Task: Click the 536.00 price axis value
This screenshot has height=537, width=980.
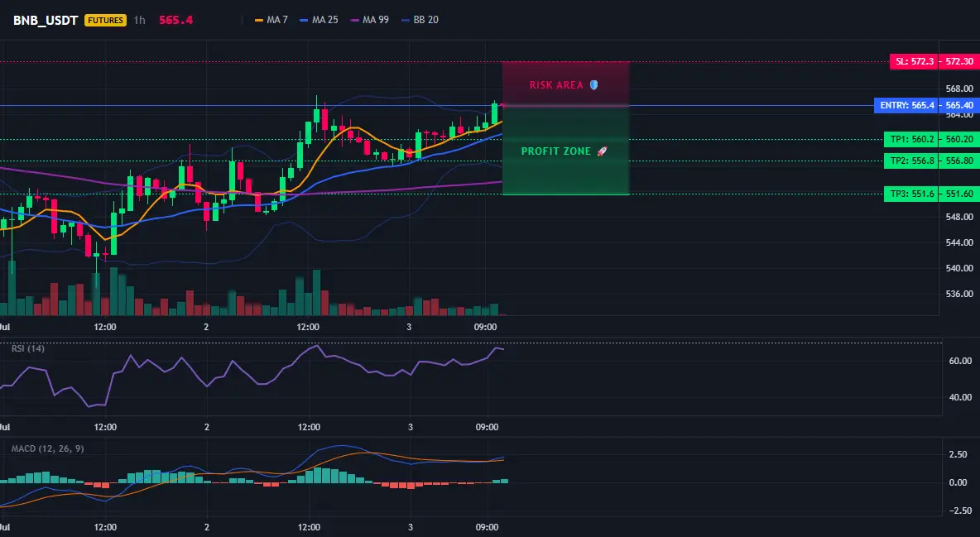Action: tap(959, 294)
